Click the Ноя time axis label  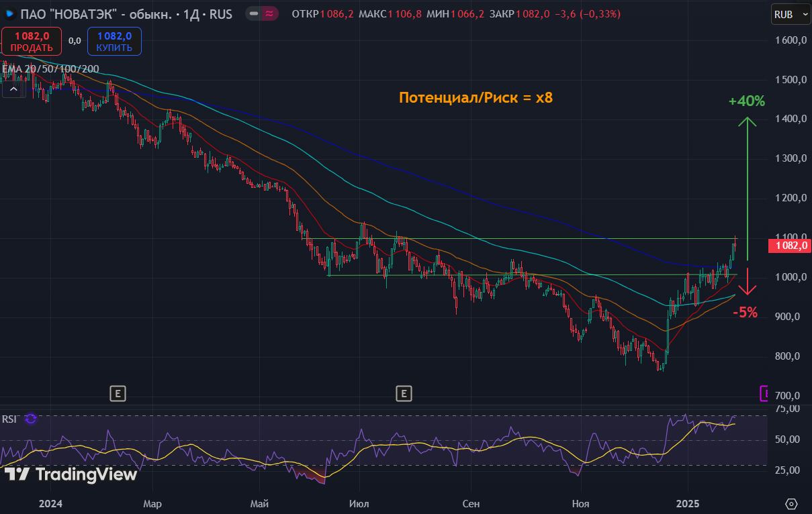point(580,503)
